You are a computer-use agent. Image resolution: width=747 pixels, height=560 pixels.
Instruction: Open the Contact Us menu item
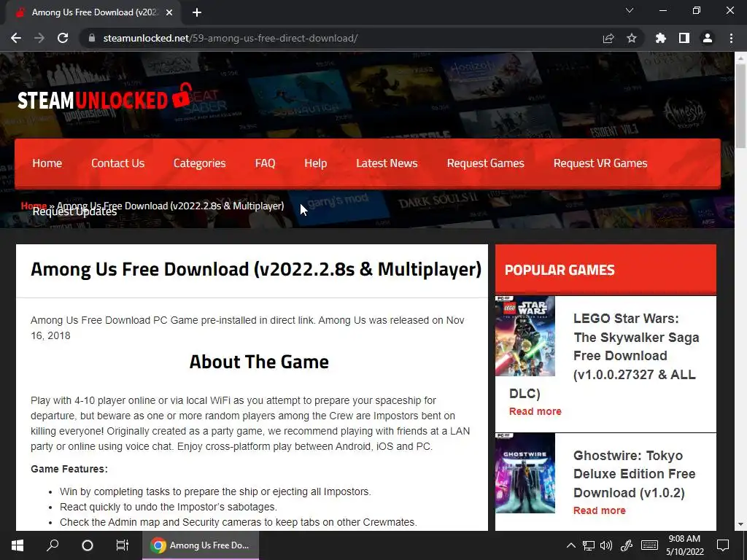point(117,163)
